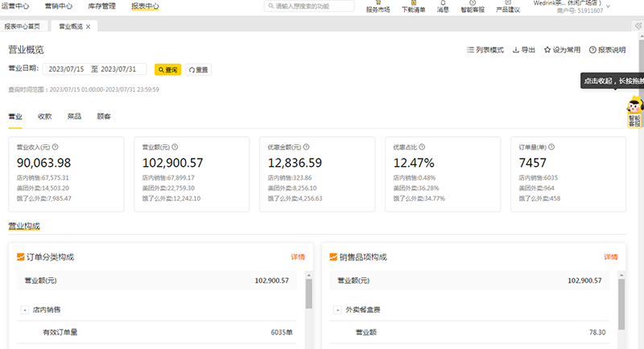Click the 重置 reset button
644x349 pixels.
click(198, 69)
